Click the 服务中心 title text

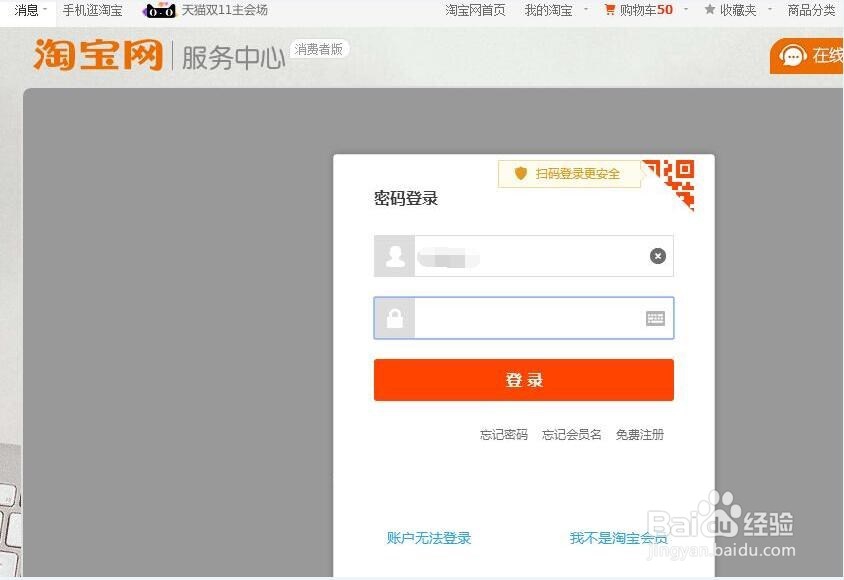(x=234, y=58)
